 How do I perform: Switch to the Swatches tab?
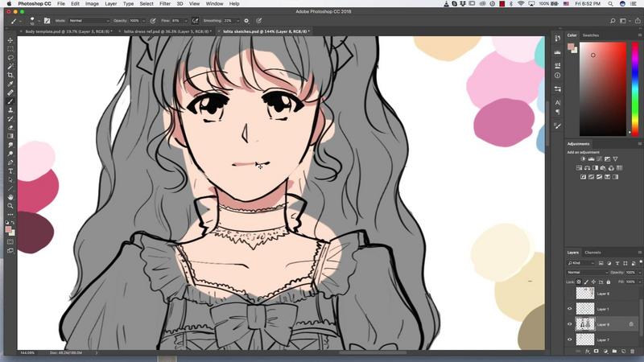(x=591, y=35)
